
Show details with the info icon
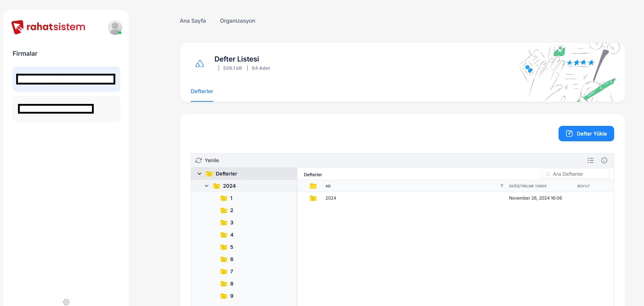[x=604, y=160]
